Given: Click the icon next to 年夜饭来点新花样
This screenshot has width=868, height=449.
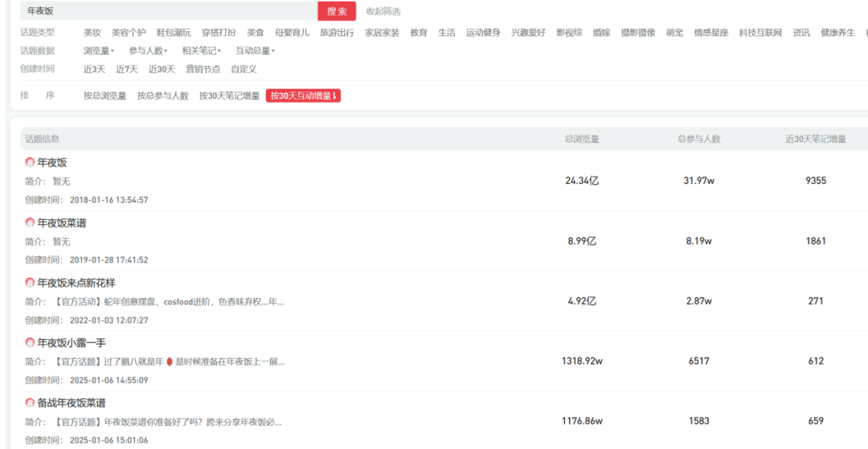Looking at the screenshot, I should click(30, 283).
